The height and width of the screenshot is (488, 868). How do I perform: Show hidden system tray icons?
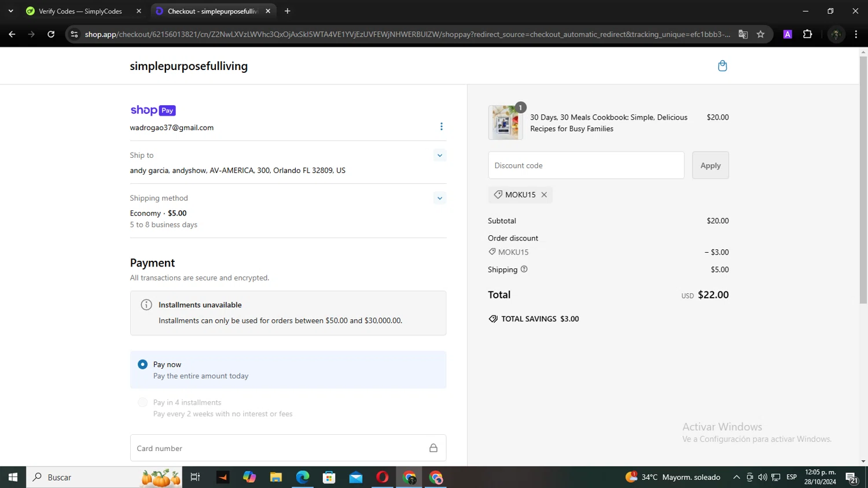(736, 477)
